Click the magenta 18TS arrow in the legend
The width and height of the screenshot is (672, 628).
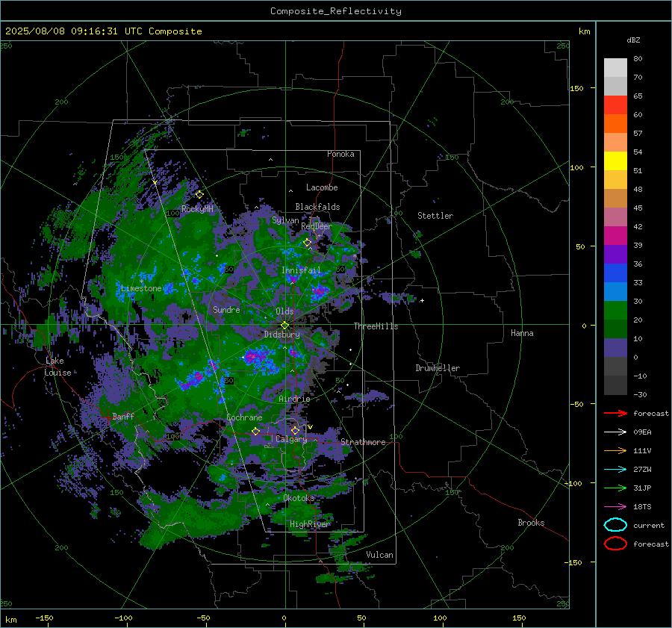coord(615,507)
